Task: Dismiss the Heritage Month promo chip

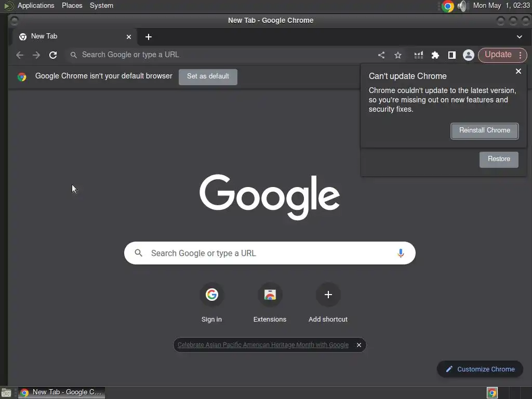Action: pyautogui.click(x=359, y=345)
